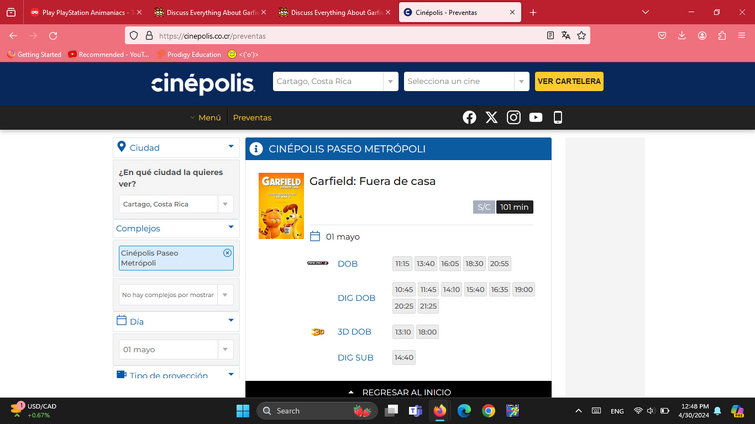The width and height of the screenshot is (755, 424).
Task: Open Cinépolis Facebook page icon
Action: click(469, 117)
